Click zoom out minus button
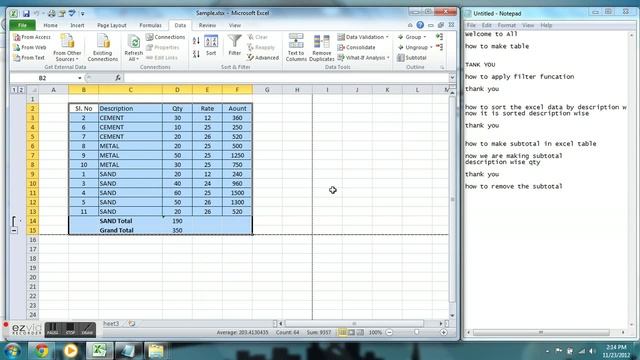The height and width of the screenshot is (360, 640). pyautogui.click(x=389, y=333)
